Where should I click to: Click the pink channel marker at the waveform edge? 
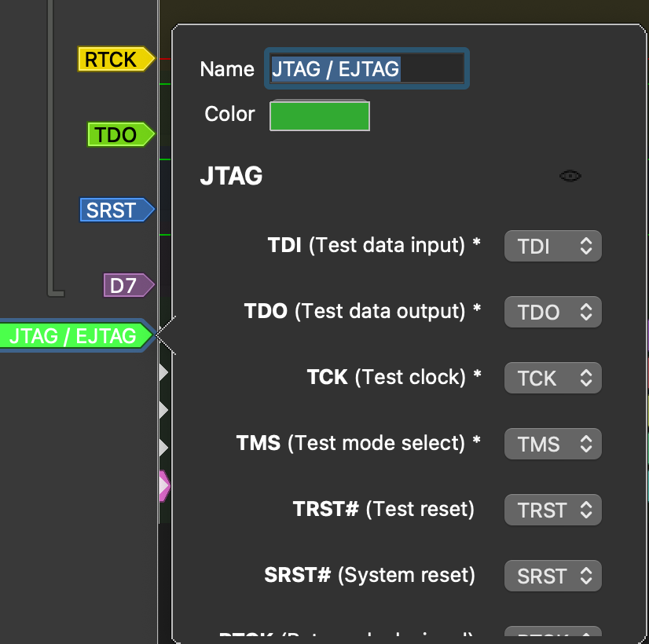(164, 486)
